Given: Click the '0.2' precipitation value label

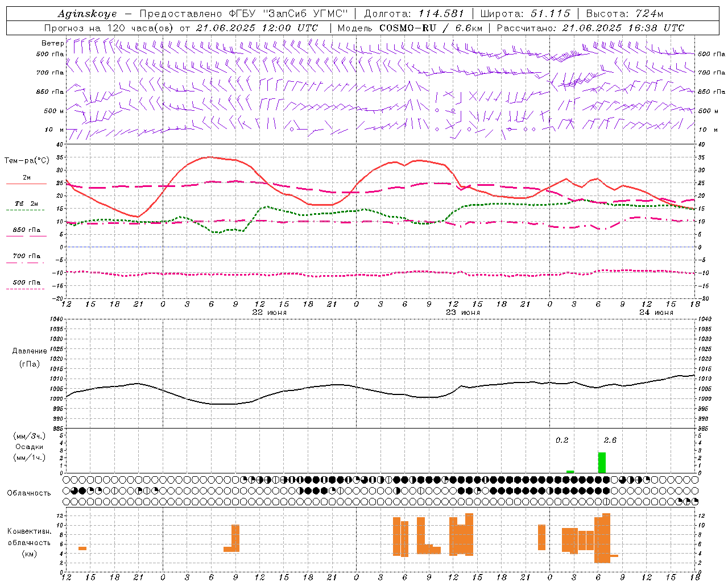Looking at the screenshot, I should pyautogui.click(x=562, y=440).
